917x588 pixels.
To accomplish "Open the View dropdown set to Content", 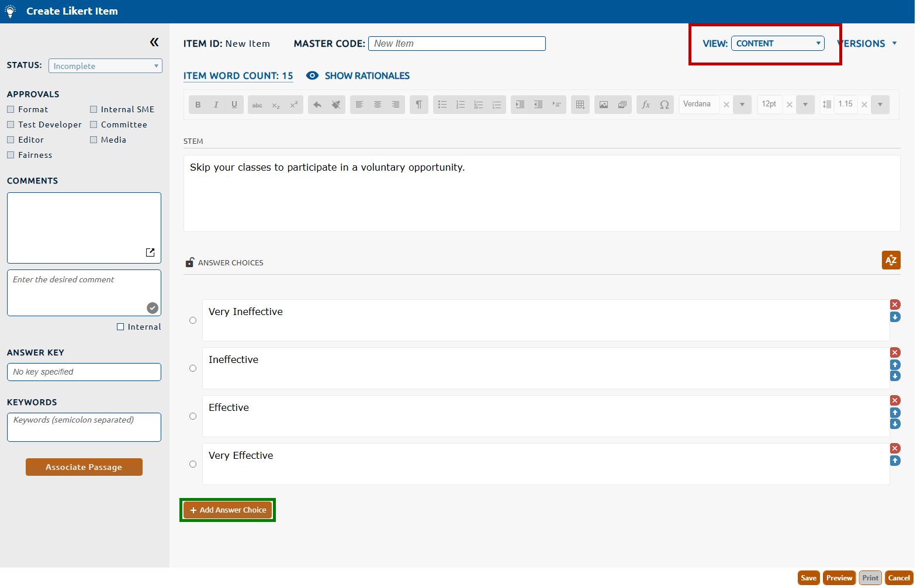I will (777, 43).
